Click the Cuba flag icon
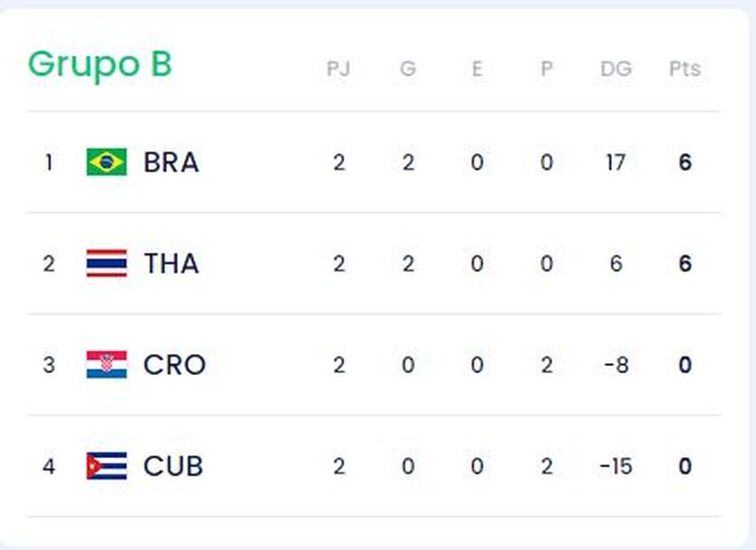Image resolution: width=756 pixels, height=550 pixels. point(106,466)
